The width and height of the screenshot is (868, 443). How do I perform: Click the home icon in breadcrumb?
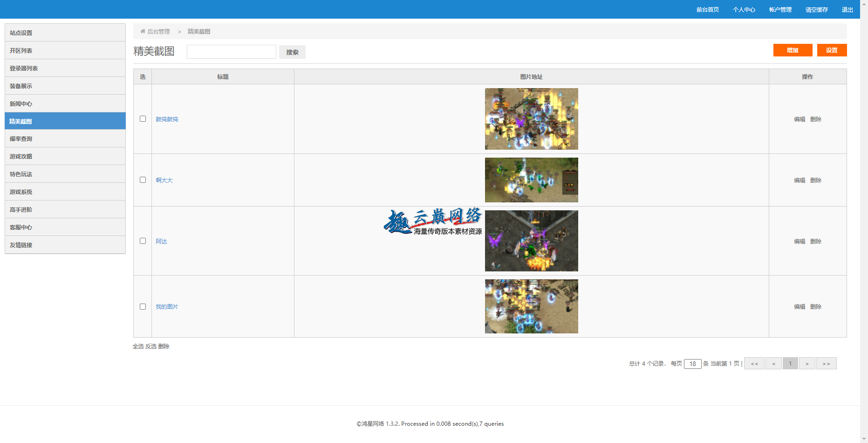tap(143, 31)
